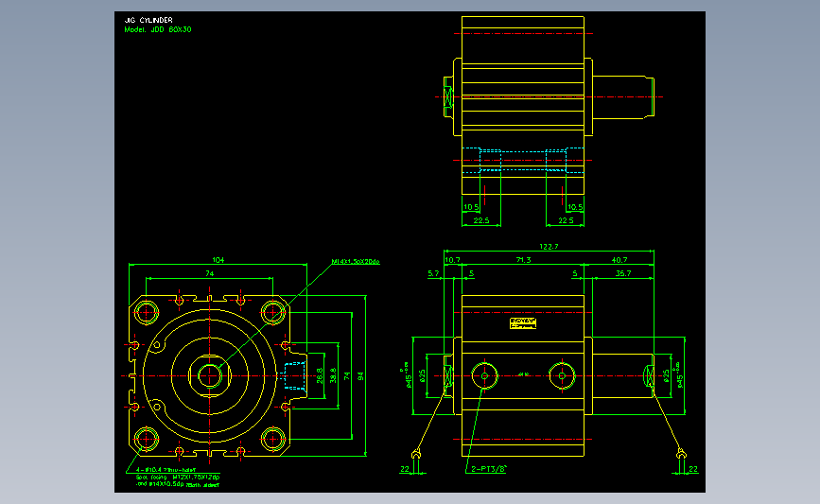Select the M14x1.5x20dp thread callout
Viewport: 820px width, 504px height.
pyautogui.click(x=356, y=261)
